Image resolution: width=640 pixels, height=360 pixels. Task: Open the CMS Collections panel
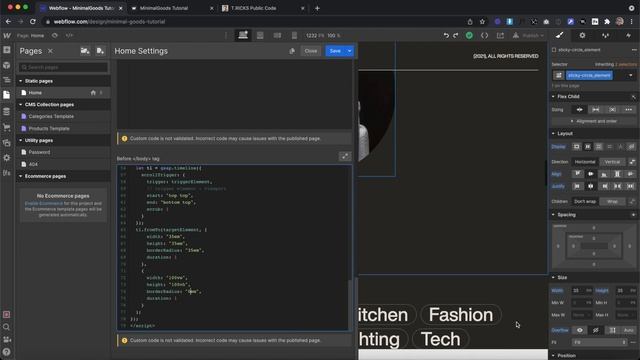[x=7, y=111]
